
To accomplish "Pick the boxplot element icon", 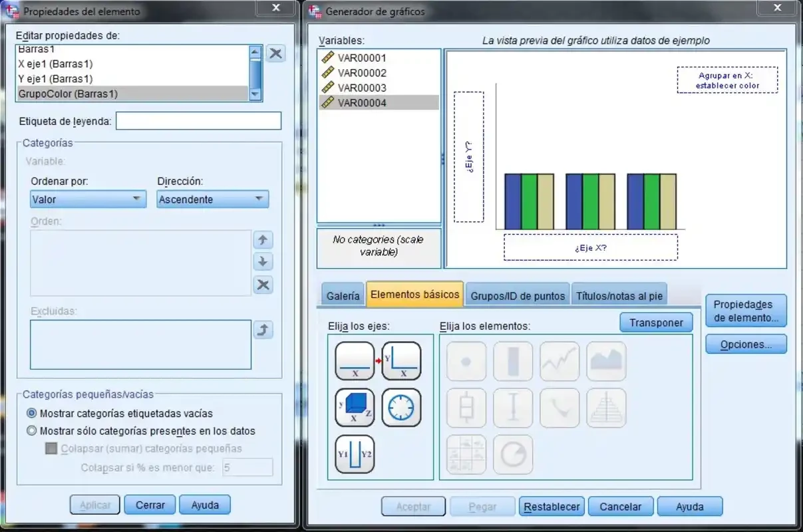I will pos(466,408).
